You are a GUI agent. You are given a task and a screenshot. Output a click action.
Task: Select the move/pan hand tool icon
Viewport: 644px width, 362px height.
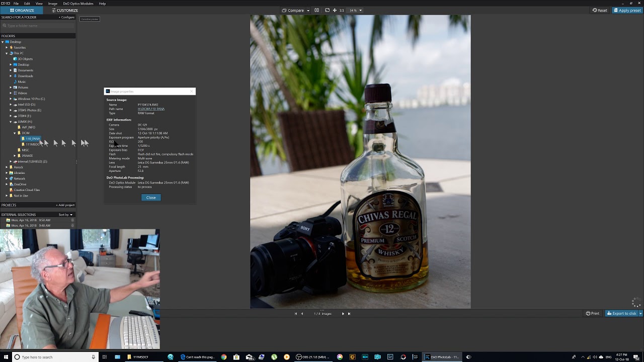[335, 10]
